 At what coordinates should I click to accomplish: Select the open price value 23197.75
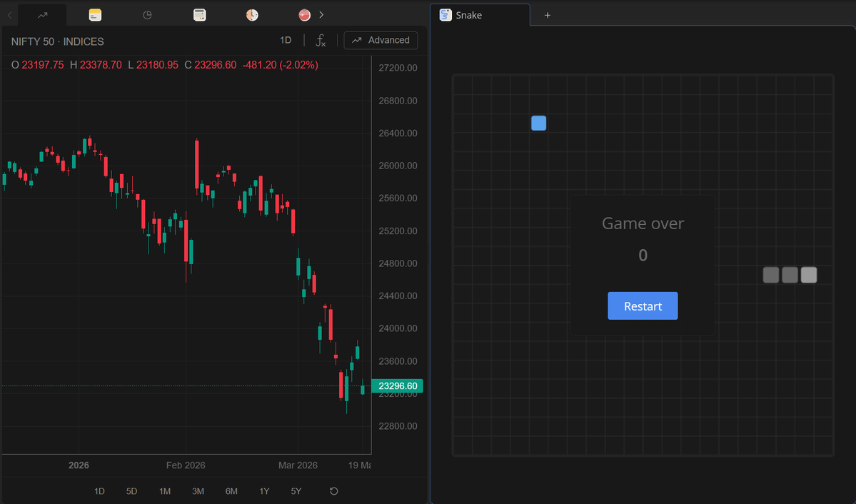tap(43, 65)
